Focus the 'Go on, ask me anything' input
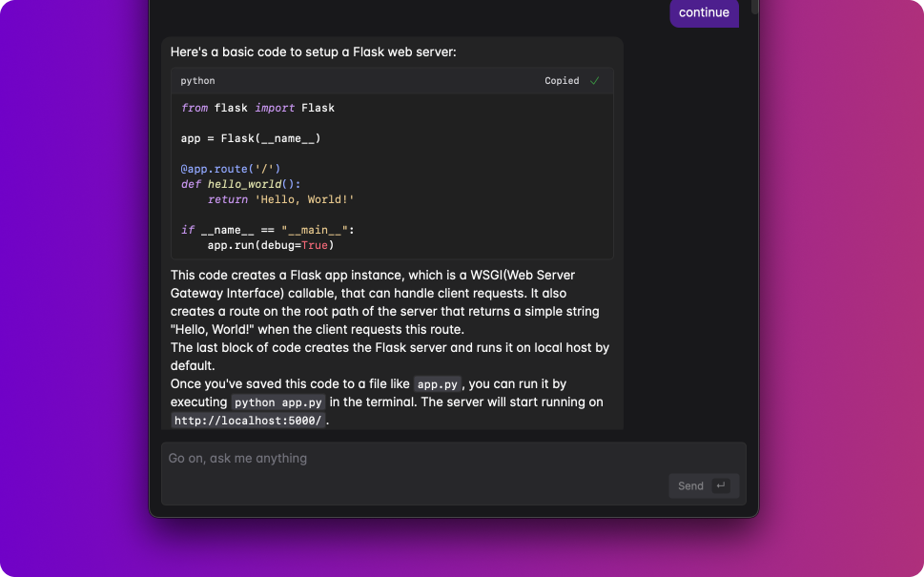This screenshot has height=577, width=924. (x=454, y=473)
